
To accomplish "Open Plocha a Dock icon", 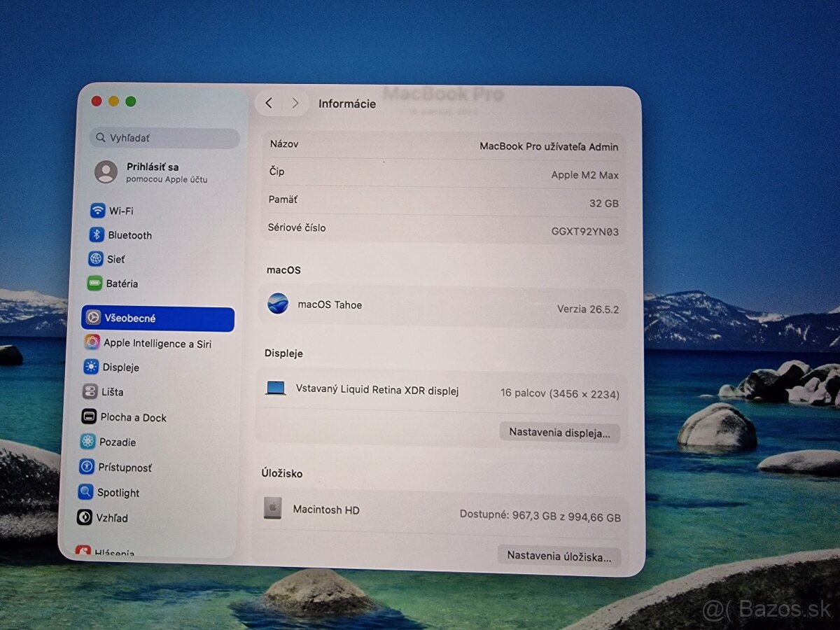I will 89,417.
